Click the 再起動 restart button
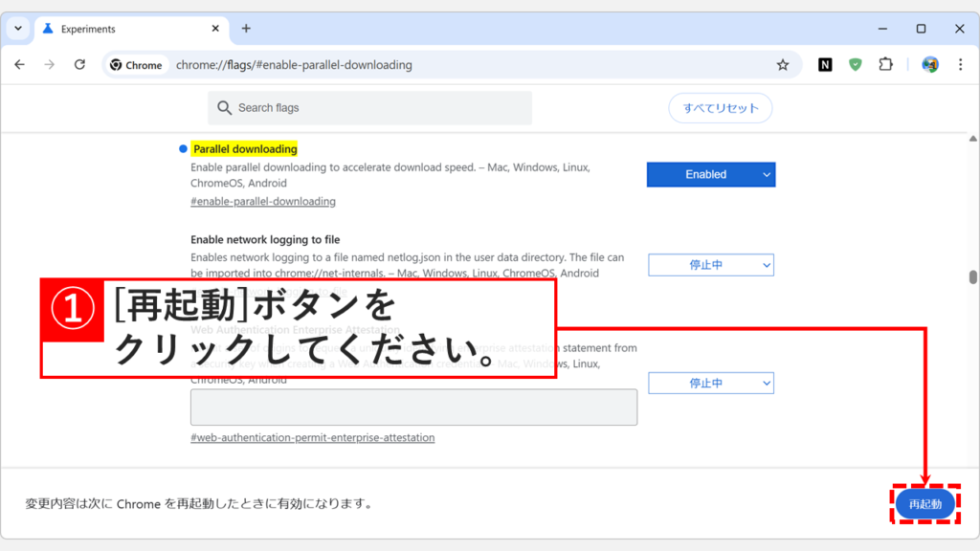The width and height of the screenshot is (980, 551). pos(924,504)
